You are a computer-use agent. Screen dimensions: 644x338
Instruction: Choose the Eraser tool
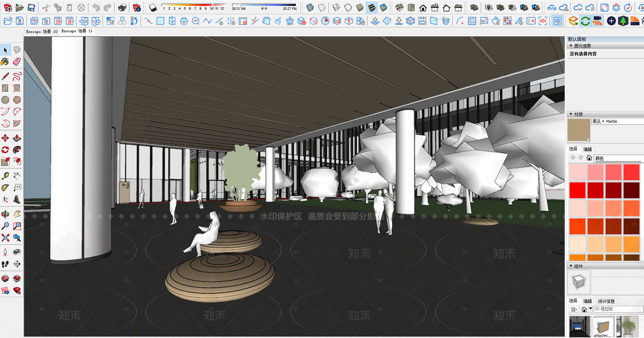coord(17,62)
